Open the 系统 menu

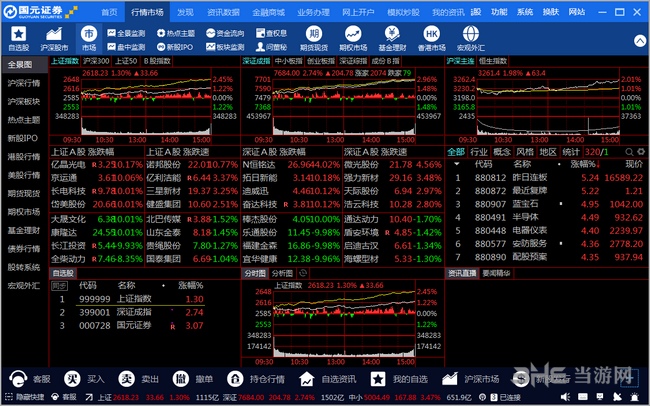click(525, 12)
